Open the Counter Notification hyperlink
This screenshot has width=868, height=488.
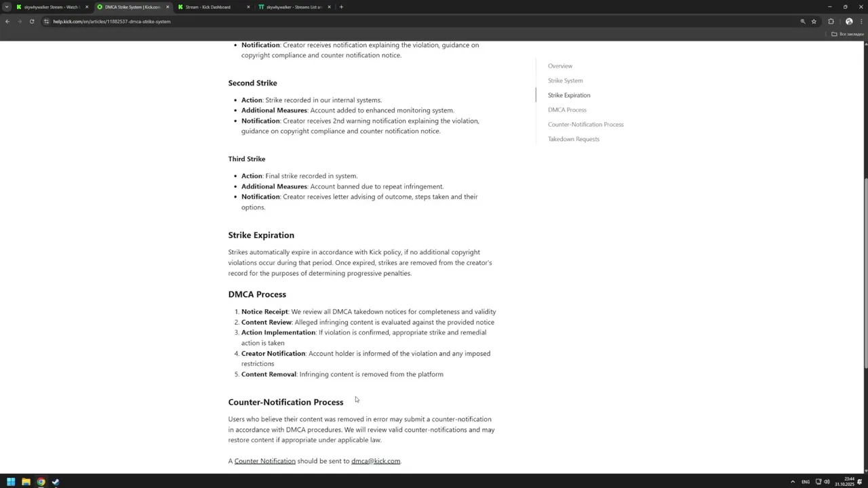click(x=264, y=461)
